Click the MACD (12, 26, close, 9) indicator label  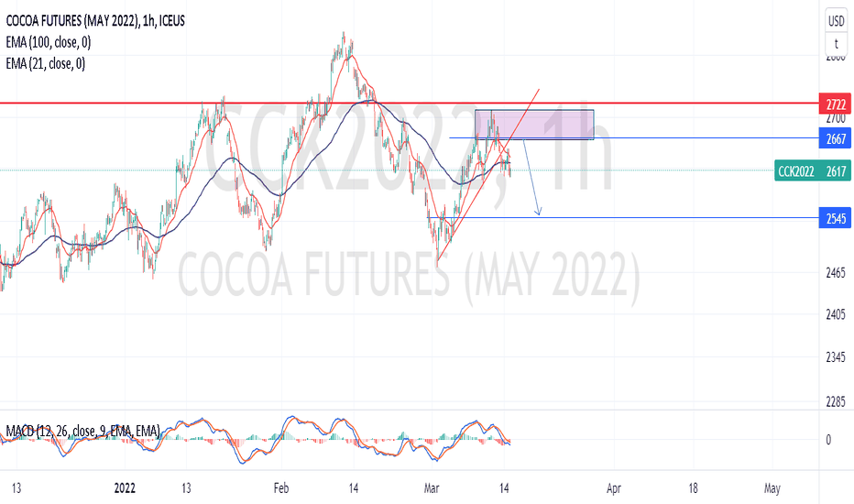tap(82, 431)
